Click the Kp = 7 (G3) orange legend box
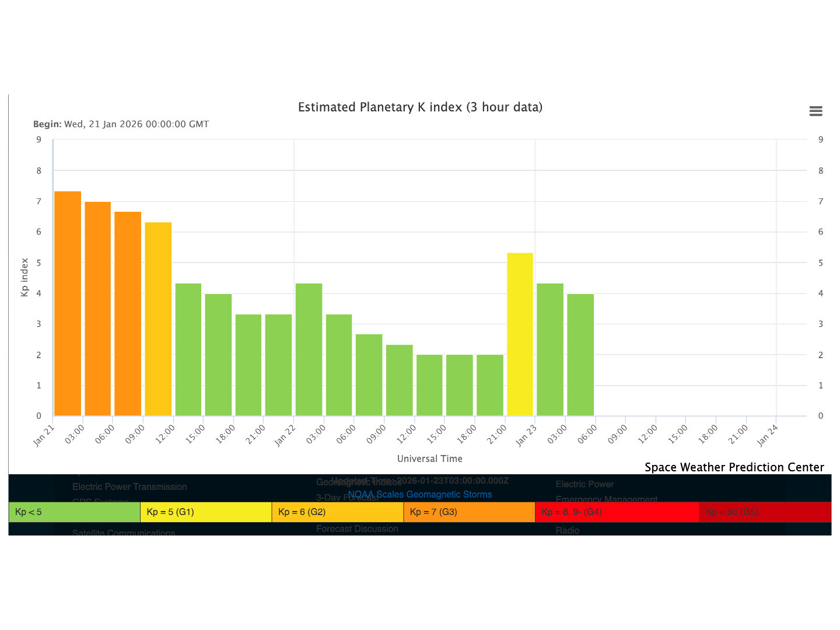840x630 pixels. coord(469,512)
